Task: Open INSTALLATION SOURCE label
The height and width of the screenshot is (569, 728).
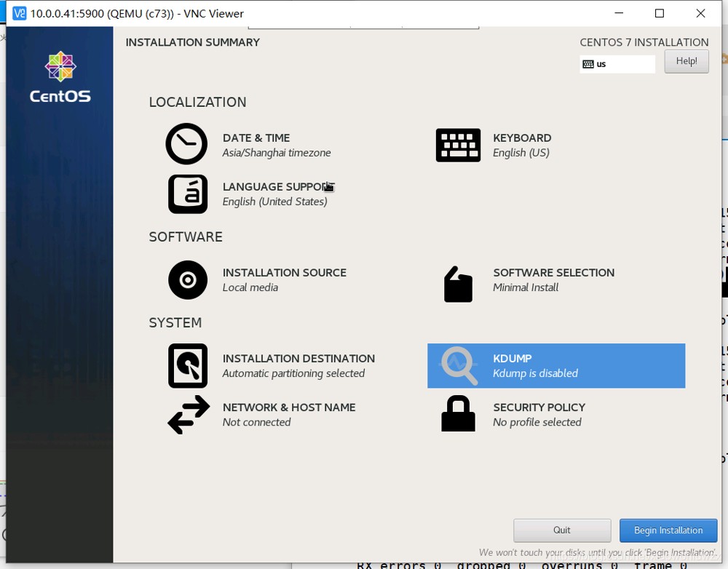Action: click(284, 272)
